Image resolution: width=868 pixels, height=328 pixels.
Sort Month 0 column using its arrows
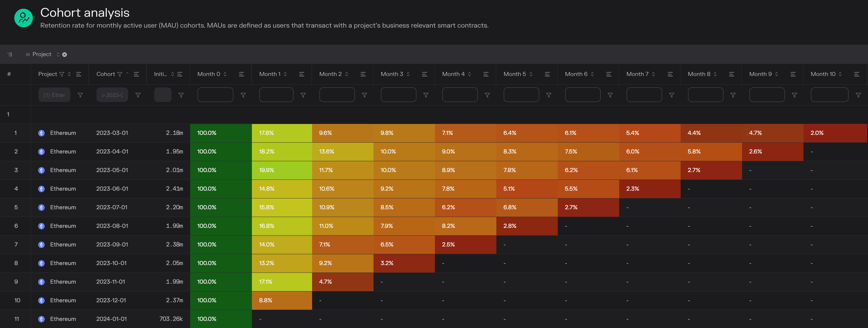225,74
